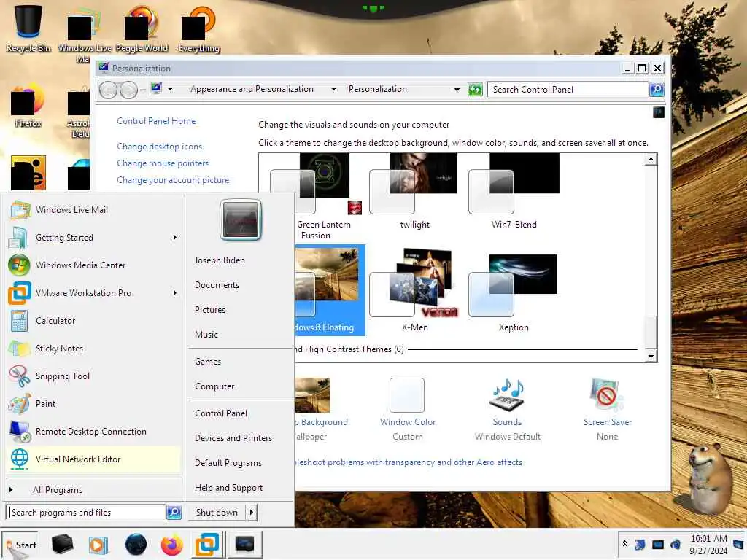Click the theme list scroll down arrow
This screenshot has width=747, height=560.
(651, 356)
